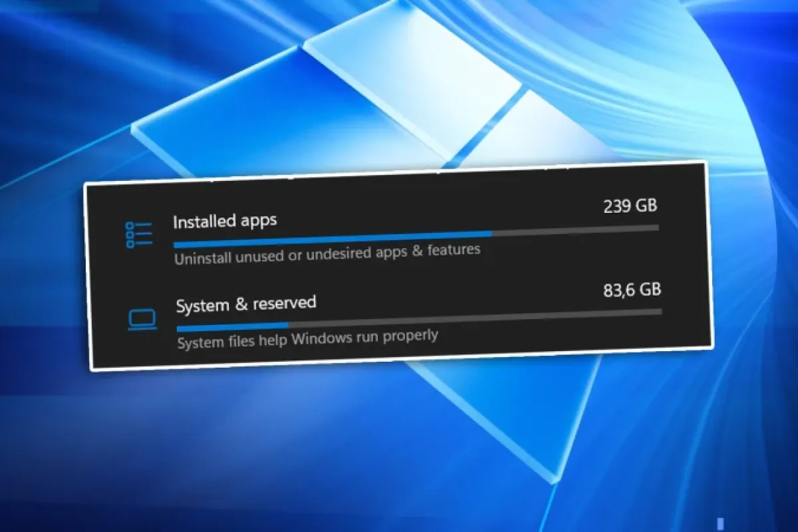Click the System & reserved laptop icon
Screen dimensions: 798x532
[141, 320]
